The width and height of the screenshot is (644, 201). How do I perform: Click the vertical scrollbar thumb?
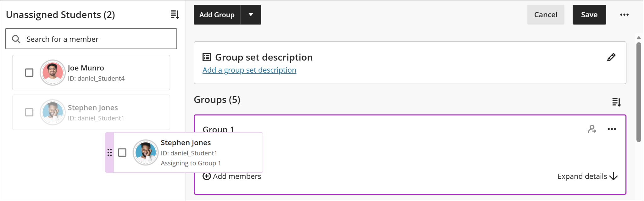pos(639,92)
